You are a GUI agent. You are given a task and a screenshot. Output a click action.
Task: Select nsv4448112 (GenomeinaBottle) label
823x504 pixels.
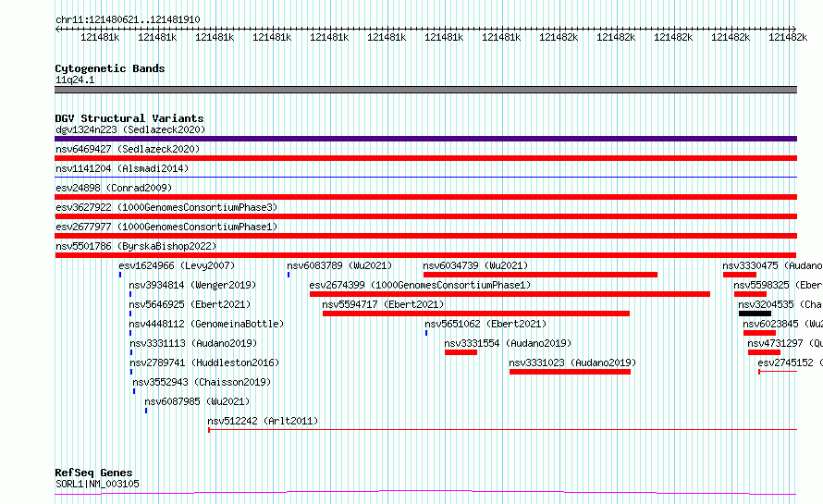point(206,324)
